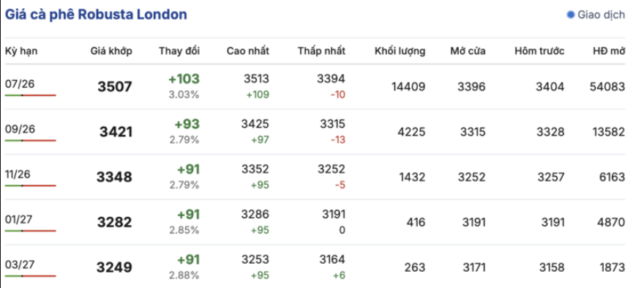Click volume value 4225
This screenshot has width=644, height=288.
411,132
